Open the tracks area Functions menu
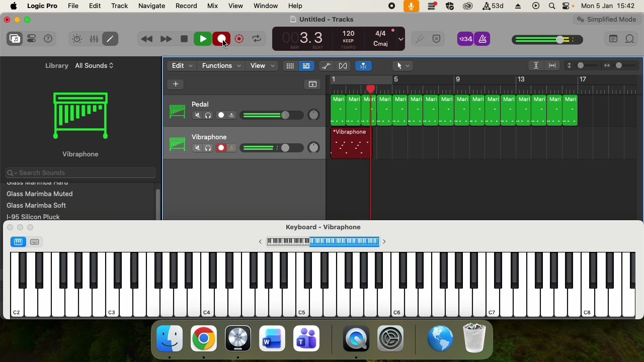This screenshot has height=362, width=644. pos(221,66)
